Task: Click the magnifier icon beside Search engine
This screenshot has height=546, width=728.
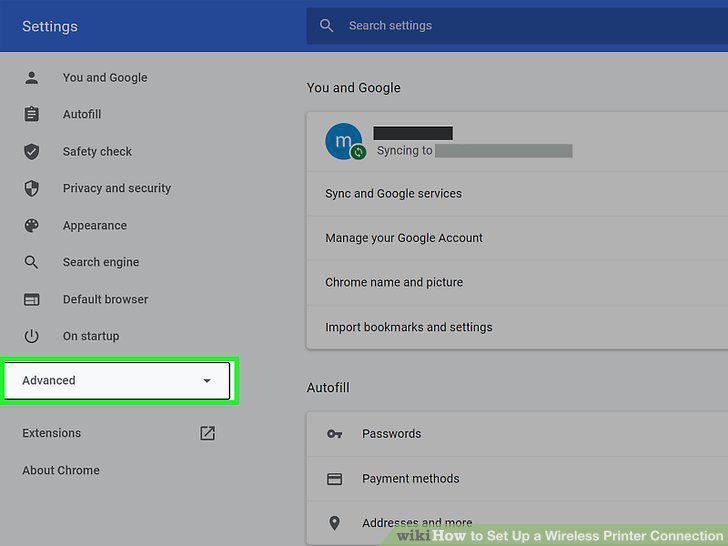Action: pyautogui.click(x=31, y=262)
